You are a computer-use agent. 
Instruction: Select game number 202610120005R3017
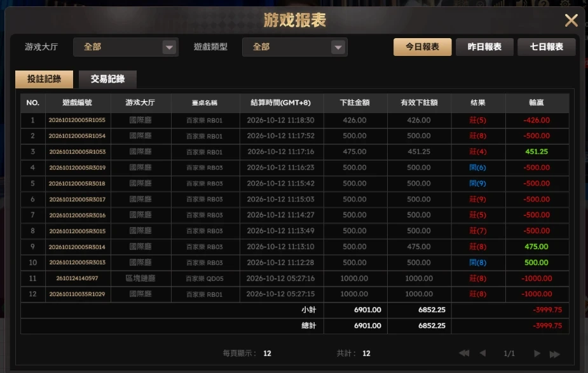pyautogui.click(x=78, y=200)
